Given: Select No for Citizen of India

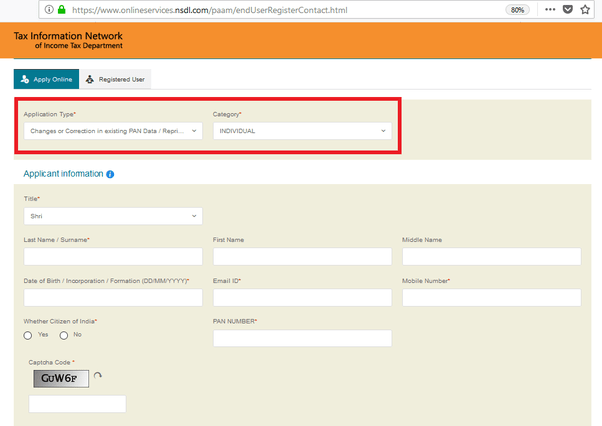Looking at the screenshot, I should coord(64,335).
